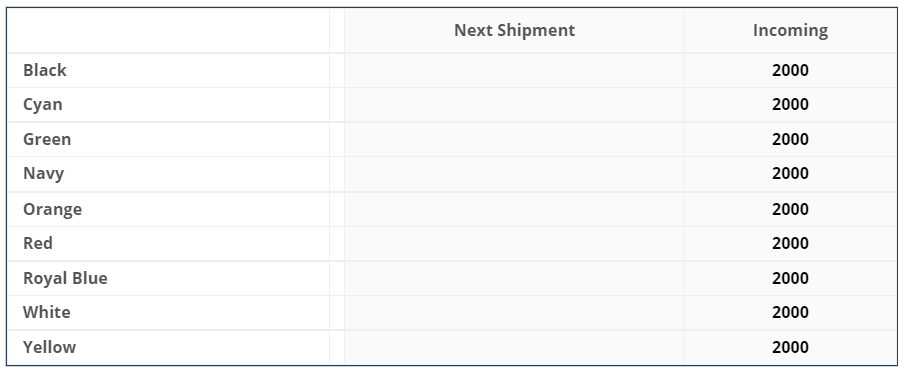Click the Incoming column header
Viewport: 906px width, 372px height.
[790, 30]
